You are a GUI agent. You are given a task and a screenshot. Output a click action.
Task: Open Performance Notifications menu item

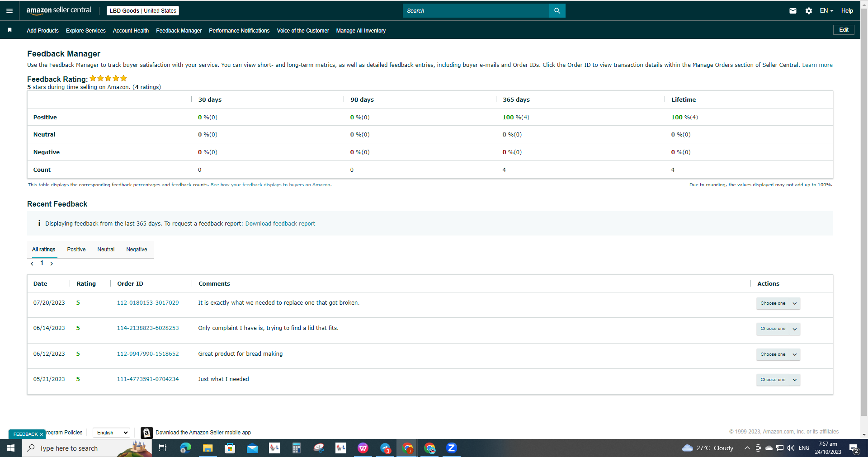pos(239,31)
